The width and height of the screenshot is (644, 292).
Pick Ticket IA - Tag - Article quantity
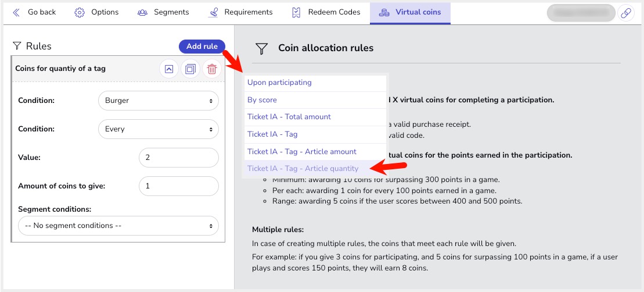[x=303, y=169]
